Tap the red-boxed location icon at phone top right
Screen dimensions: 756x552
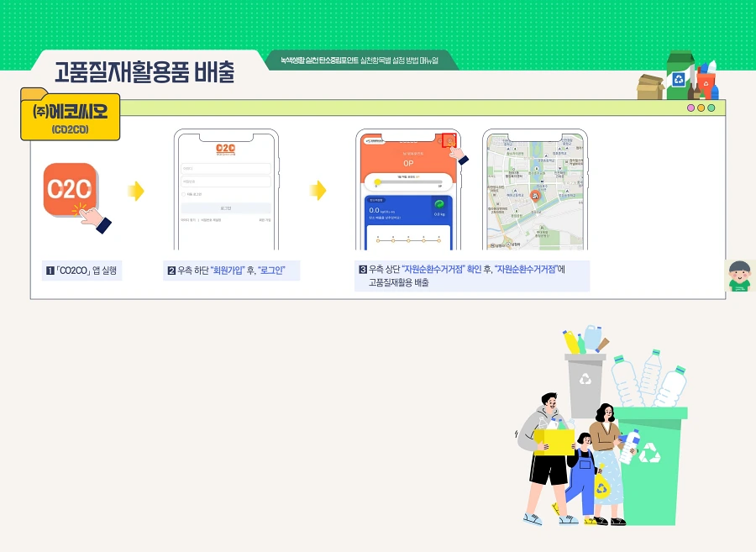click(x=449, y=141)
